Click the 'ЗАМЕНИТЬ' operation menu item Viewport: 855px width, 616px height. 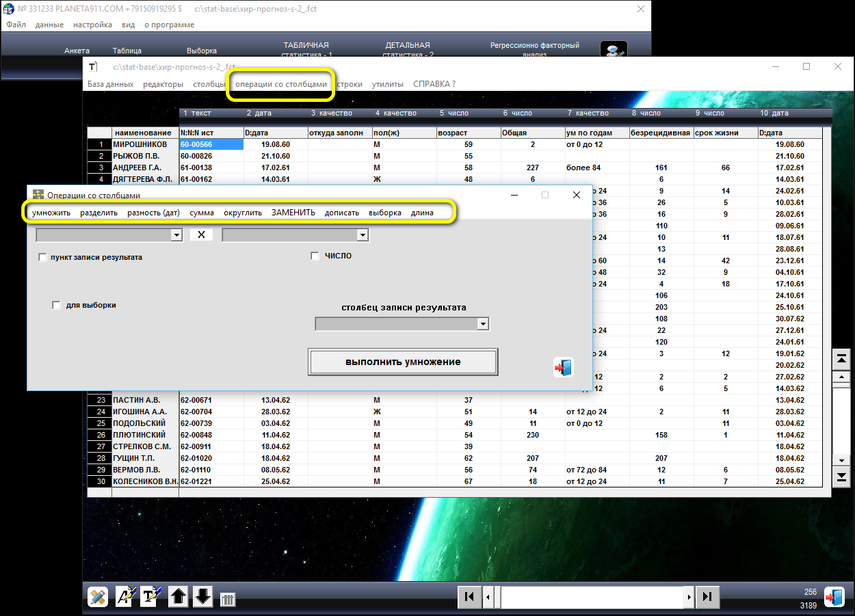point(293,213)
